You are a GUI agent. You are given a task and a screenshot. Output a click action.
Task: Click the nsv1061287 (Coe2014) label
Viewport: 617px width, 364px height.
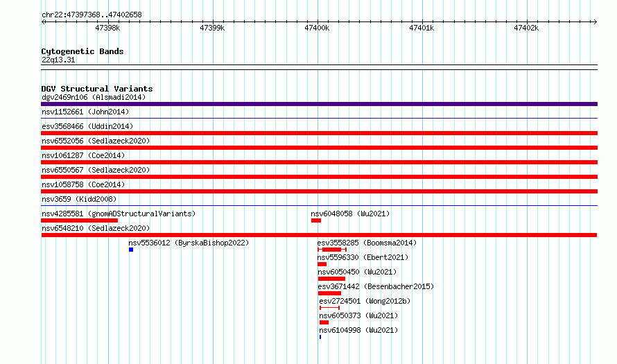[x=83, y=155]
